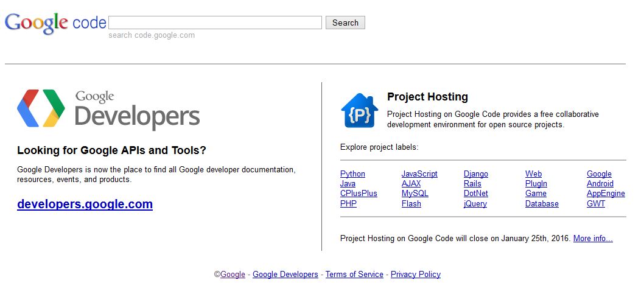Click the footer ©Google link

[233, 275]
